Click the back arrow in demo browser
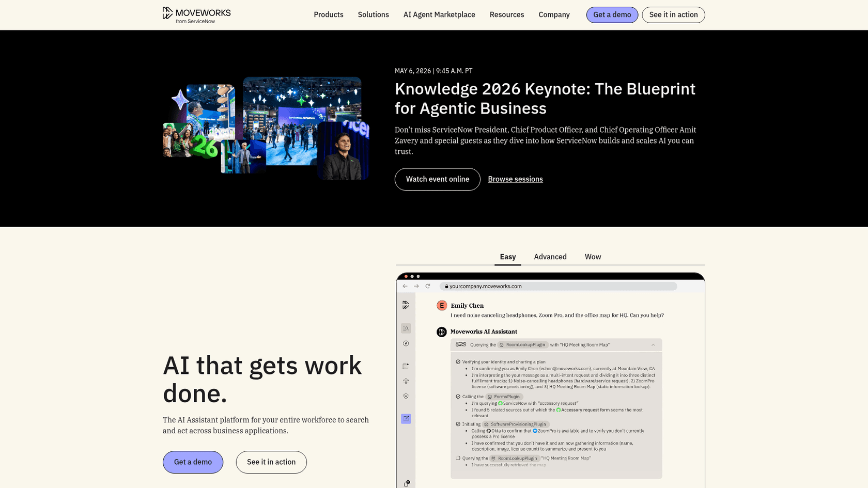 point(405,286)
